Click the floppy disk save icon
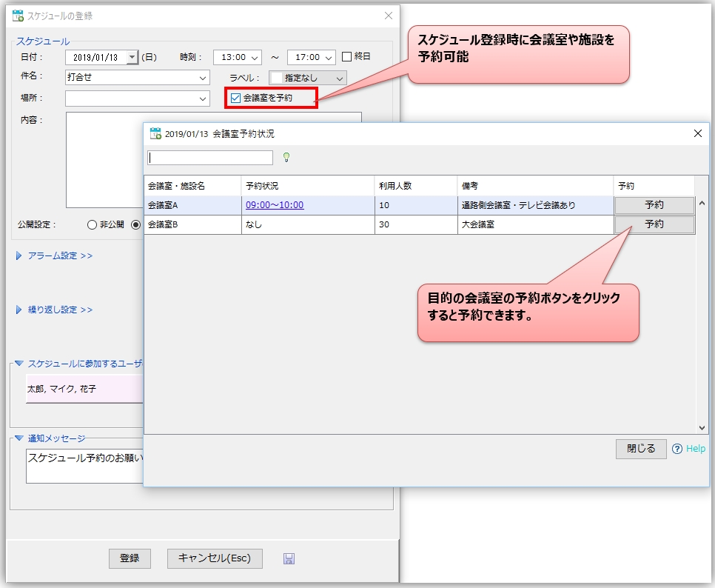This screenshot has width=715, height=588. pyautogui.click(x=289, y=559)
